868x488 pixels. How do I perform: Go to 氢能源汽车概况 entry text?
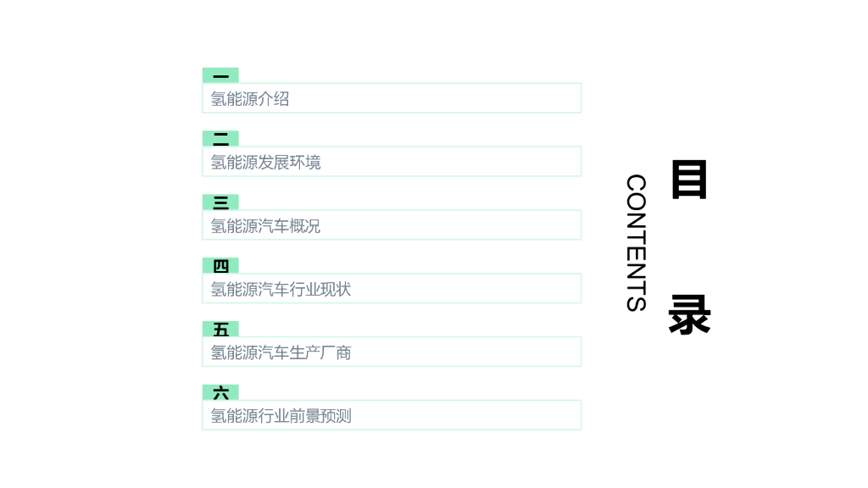tap(266, 226)
